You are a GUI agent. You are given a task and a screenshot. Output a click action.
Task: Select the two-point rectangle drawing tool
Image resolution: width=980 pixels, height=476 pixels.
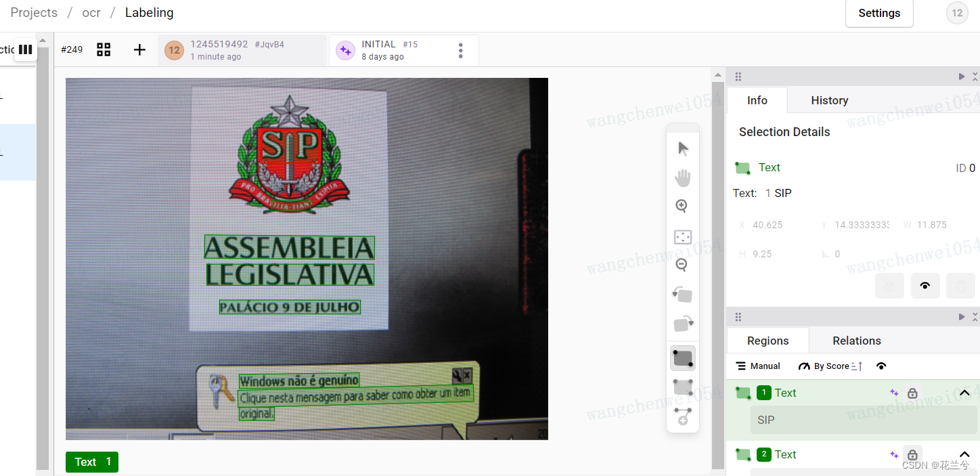(x=683, y=358)
